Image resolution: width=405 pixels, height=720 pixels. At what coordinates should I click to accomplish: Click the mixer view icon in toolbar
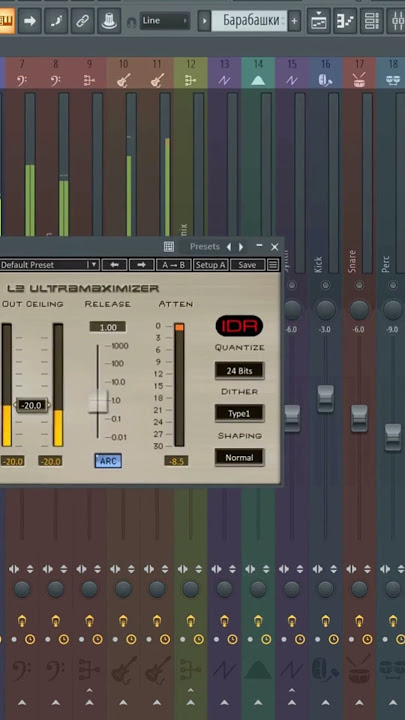coord(396,21)
